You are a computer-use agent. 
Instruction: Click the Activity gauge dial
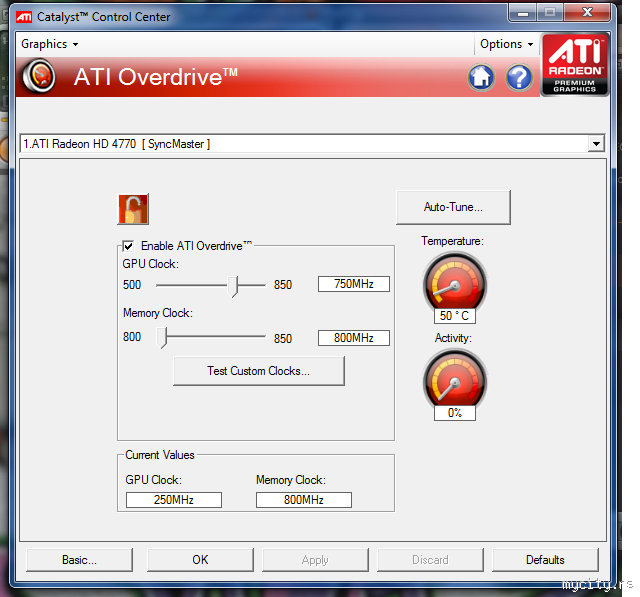coord(455,381)
